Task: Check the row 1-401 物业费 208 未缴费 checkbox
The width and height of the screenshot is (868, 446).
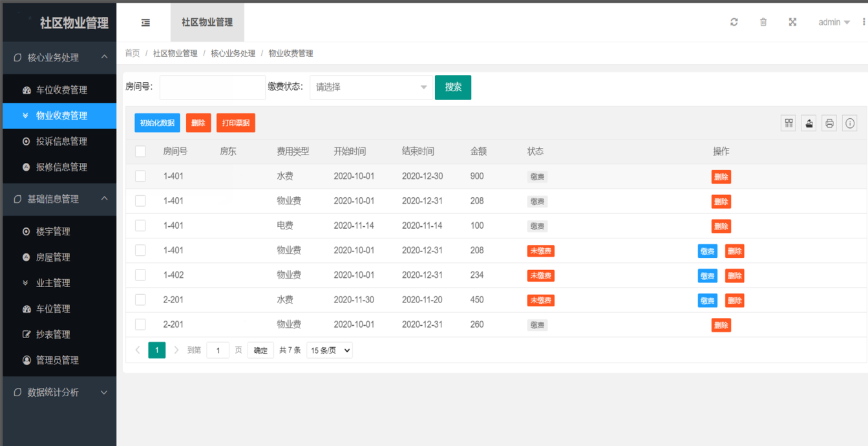Action: pos(140,250)
